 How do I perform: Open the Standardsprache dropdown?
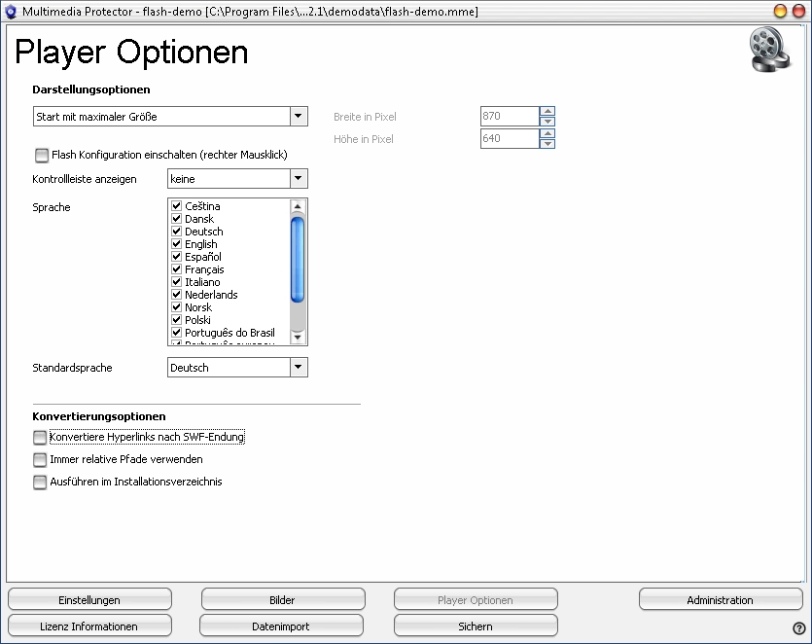299,368
